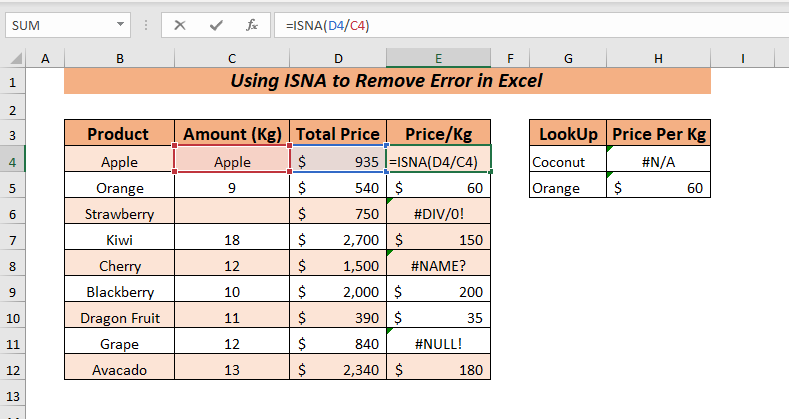Image resolution: width=789 pixels, height=419 pixels.
Task: Open Insert Function via fx icon
Action: (252, 25)
